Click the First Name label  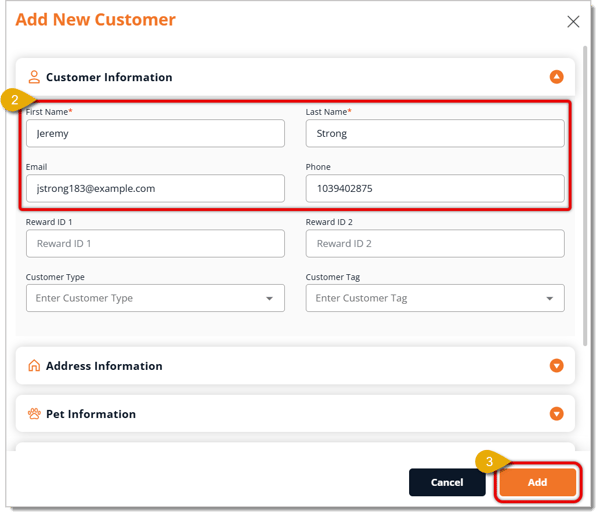point(49,112)
